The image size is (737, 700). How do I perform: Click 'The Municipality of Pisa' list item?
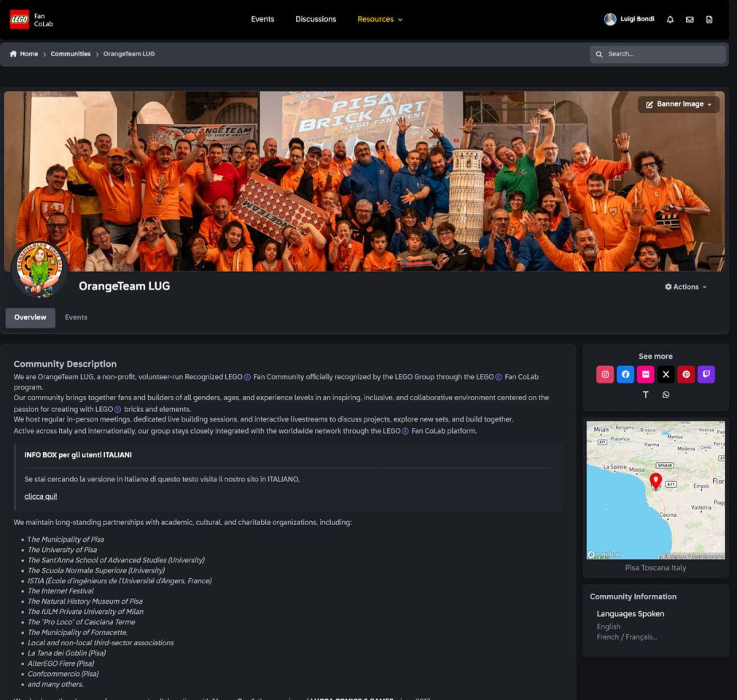[66, 540]
